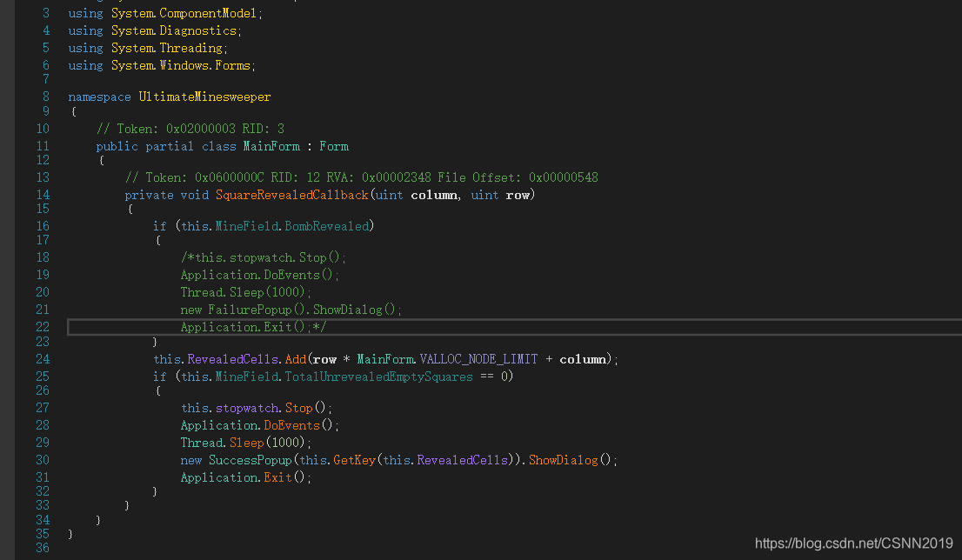Click the Form base class name
The width and height of the screenshot is (962, 560).
click(334, 147)
